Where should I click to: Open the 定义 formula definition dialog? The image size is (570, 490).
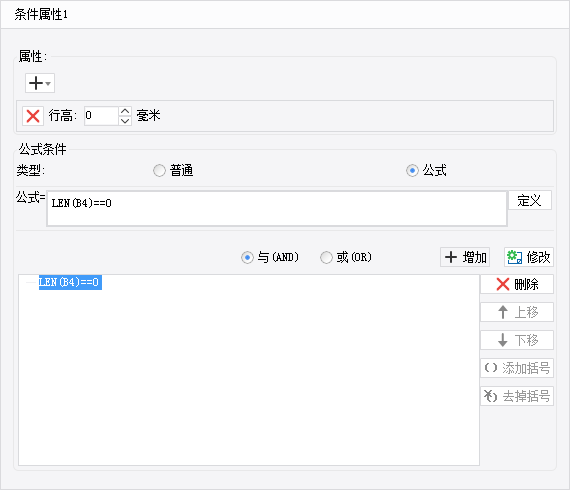coord(530,200)
